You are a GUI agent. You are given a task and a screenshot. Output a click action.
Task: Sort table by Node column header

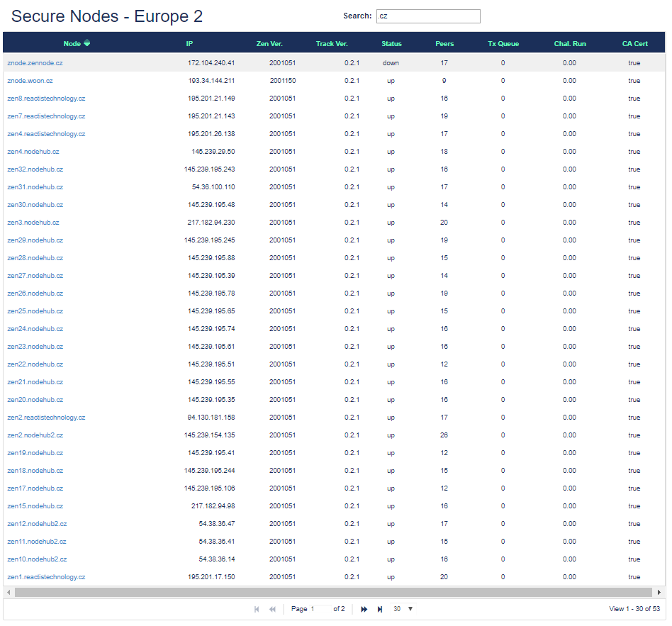(x=72, y=44)
